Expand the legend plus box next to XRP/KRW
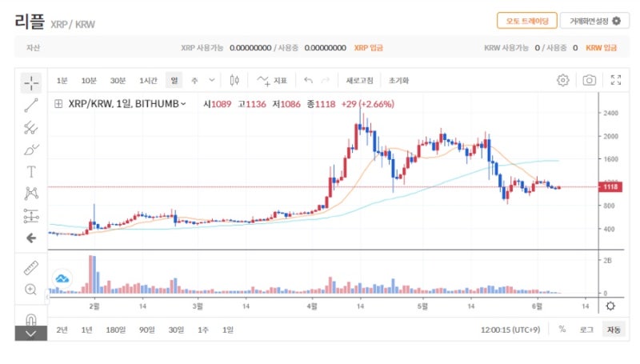Screen dimensions: 640x364 tap(58, 104)
